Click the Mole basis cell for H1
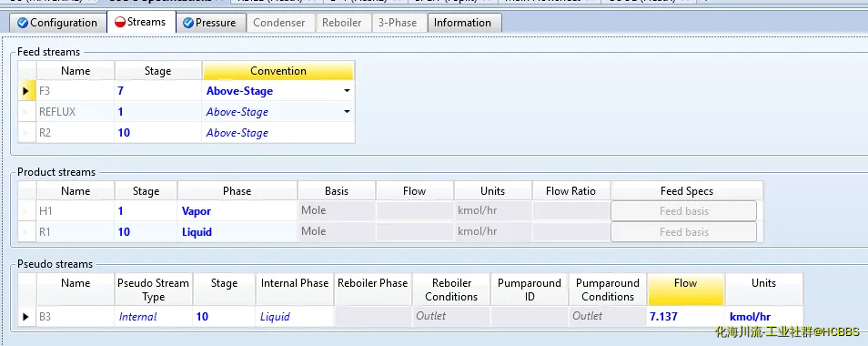Screen dimensions: 868x346 (337, 211)
